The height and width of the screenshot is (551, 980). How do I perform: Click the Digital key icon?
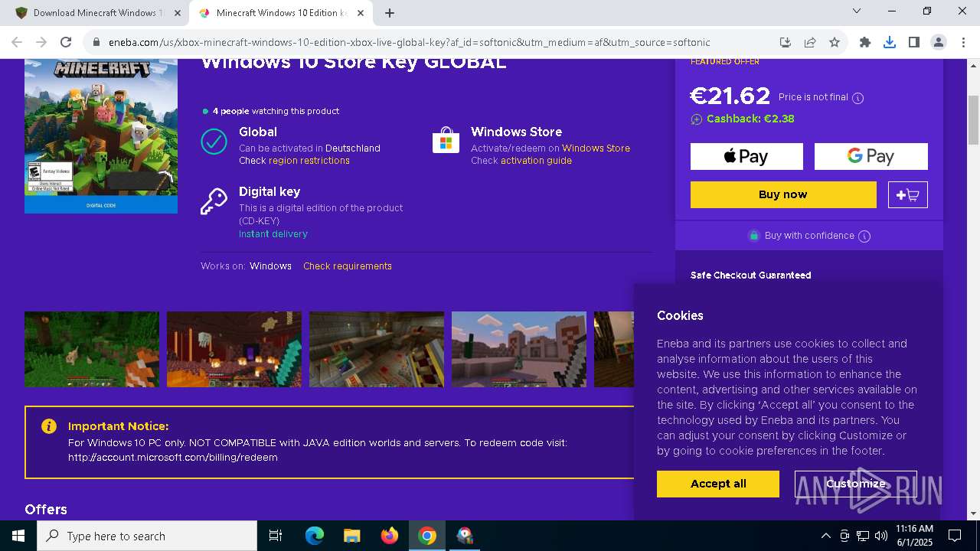tap(214, 201)
